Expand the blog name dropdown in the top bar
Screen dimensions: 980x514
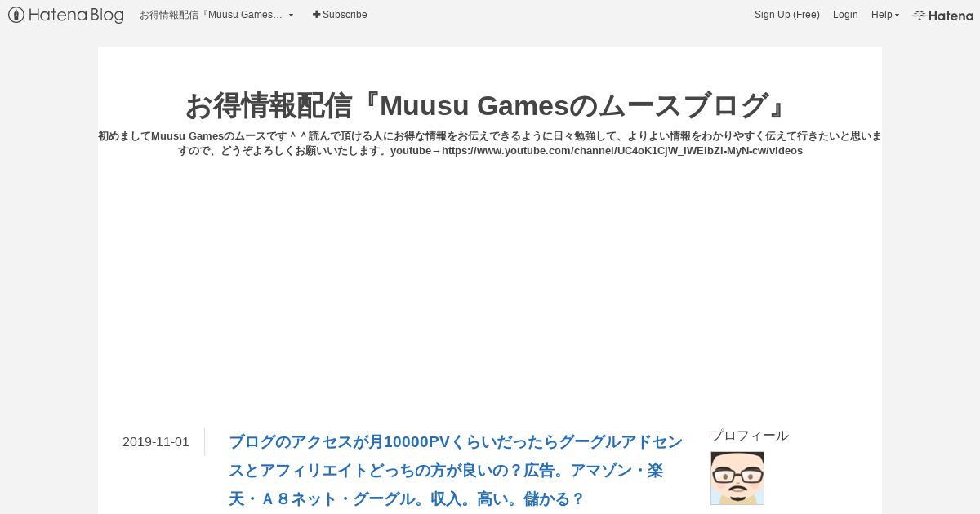coord(216,15)
